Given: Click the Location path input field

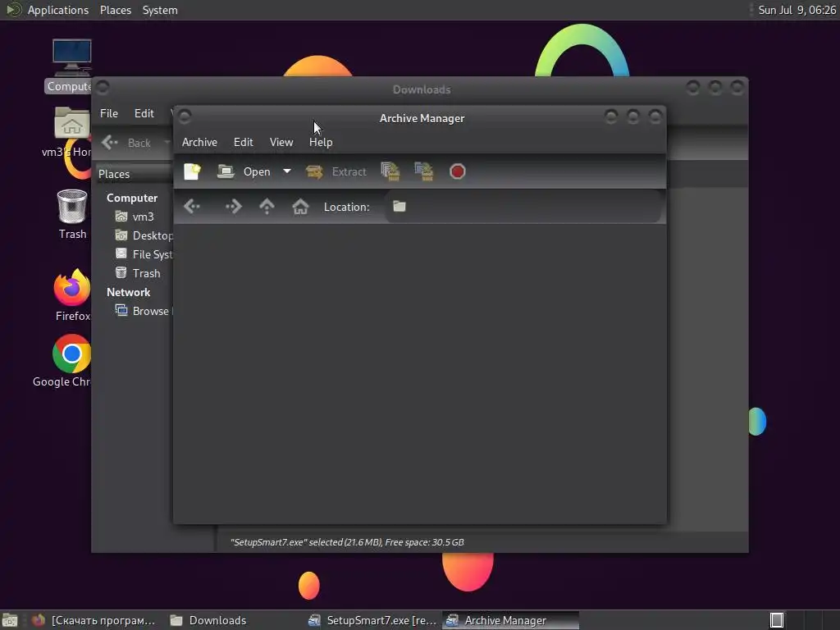Looking at the screenshot, I should tap(523, 207).
